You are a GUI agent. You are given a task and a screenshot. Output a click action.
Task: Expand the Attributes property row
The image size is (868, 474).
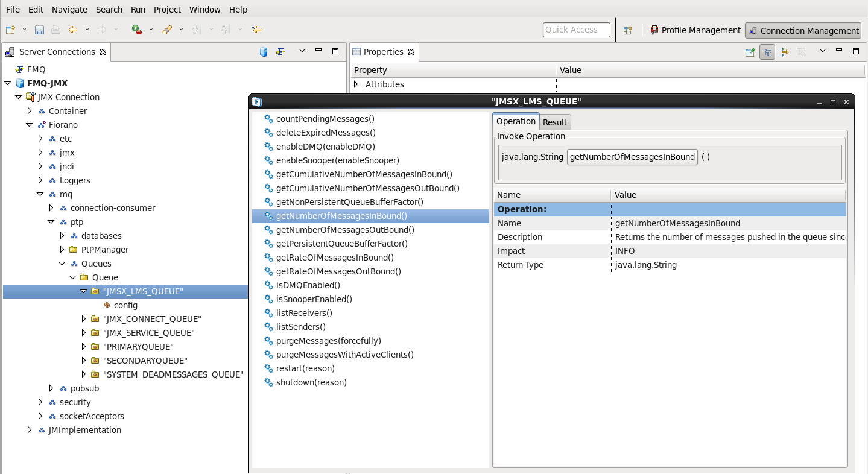point(356,84)
